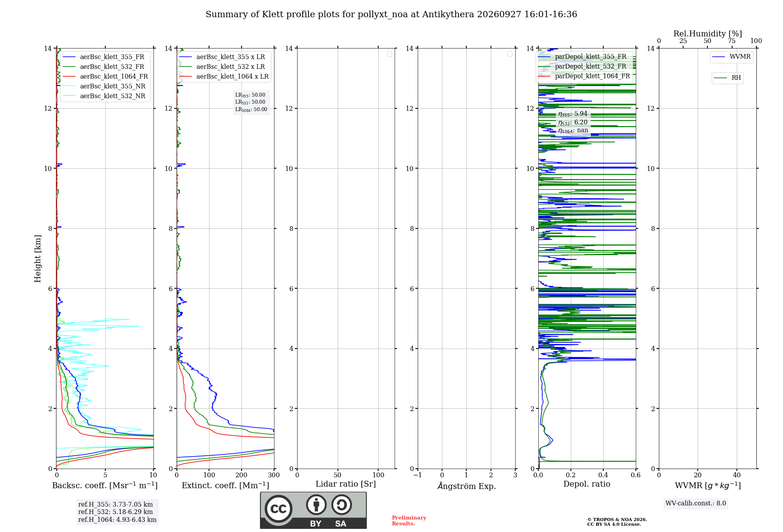Click the η1064: nan annotation
The image size is (783, 532).
573,131
